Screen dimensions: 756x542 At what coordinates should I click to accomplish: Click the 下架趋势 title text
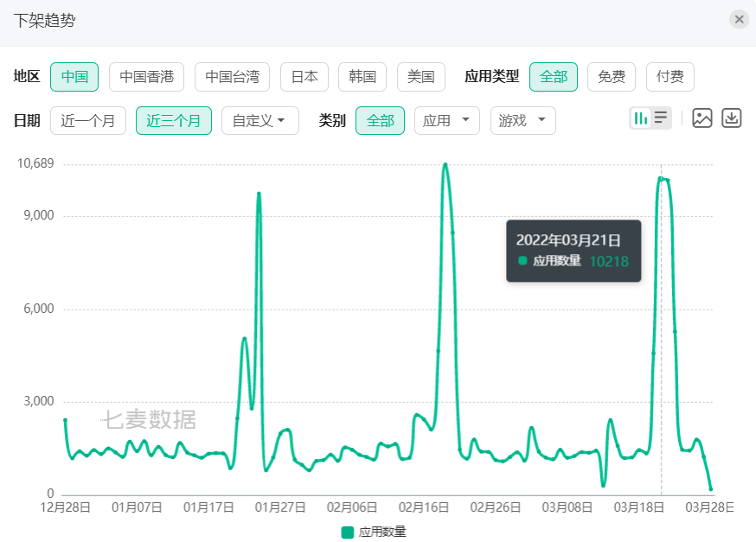point(44,20)
